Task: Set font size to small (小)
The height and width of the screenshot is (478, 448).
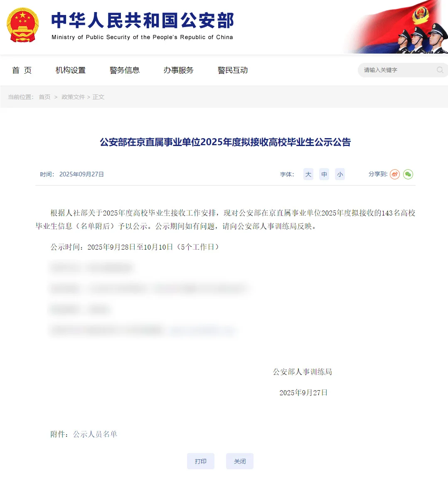Action: (x=340, y=174)
